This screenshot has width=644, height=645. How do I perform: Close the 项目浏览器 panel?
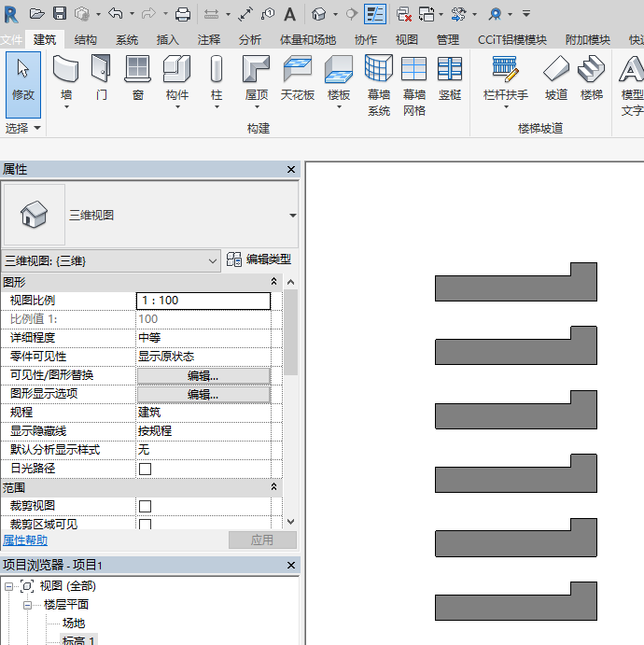pos(291,566)
